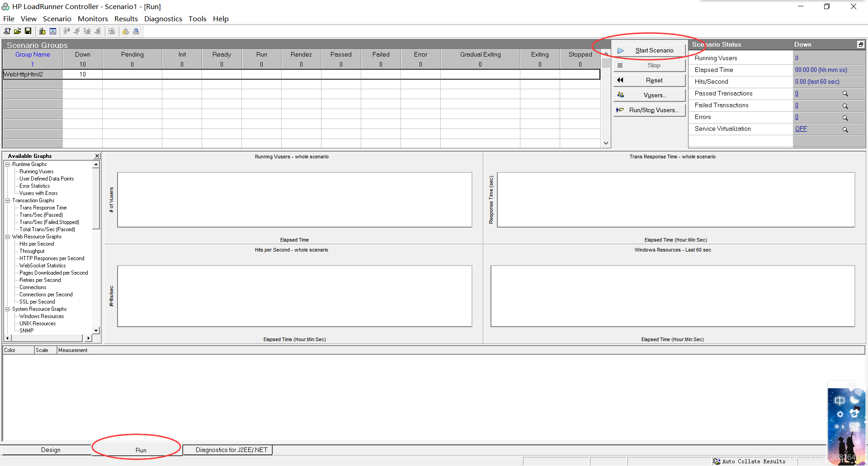Viewport: 868px width, 466px height.
Task: Click Available Graphs scroll-down arrow
Action: pyautogui.click(x=96, y=330)
